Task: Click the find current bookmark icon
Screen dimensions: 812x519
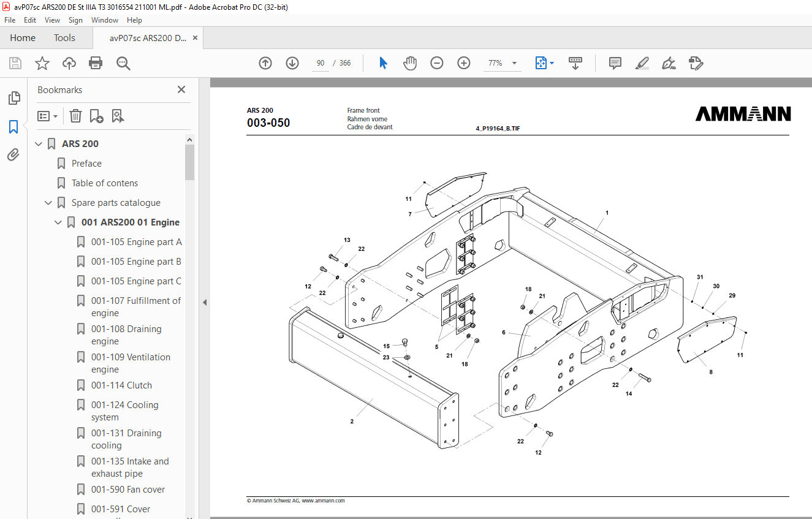Action: tap(118, 116)
